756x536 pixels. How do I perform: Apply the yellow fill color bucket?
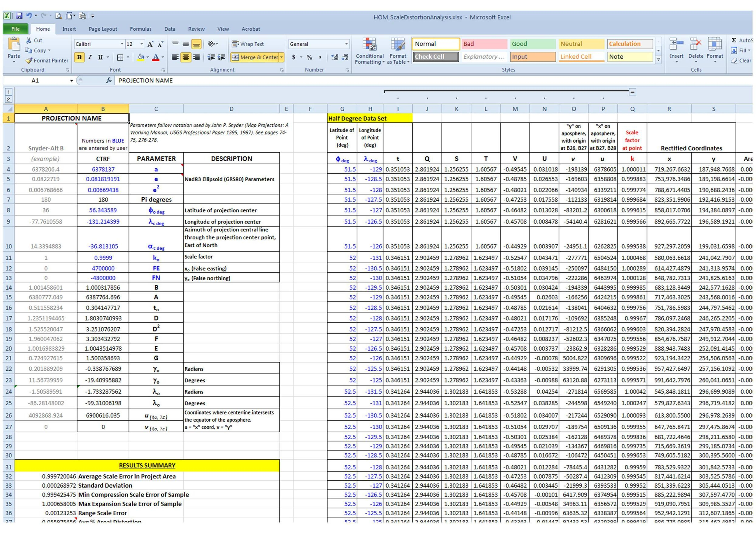(x=140, y=57)
